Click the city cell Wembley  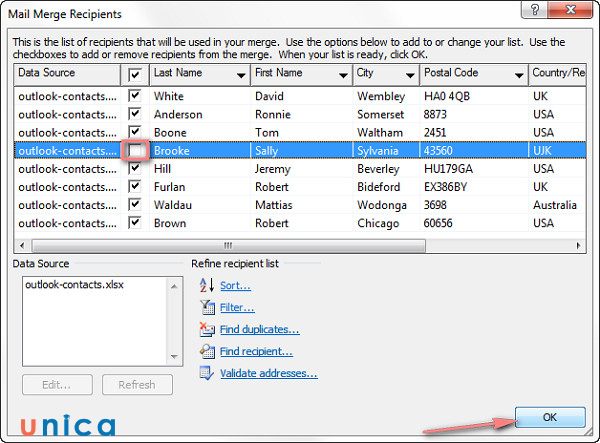point(381,96)
